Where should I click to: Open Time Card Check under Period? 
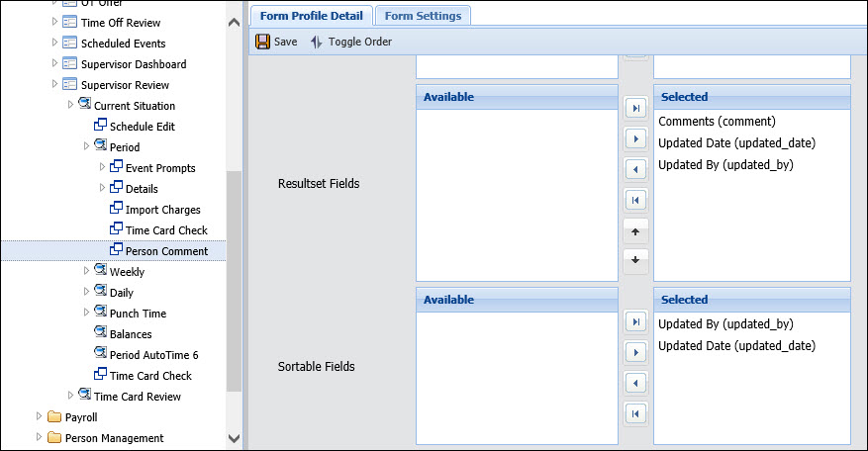(165, 230)
